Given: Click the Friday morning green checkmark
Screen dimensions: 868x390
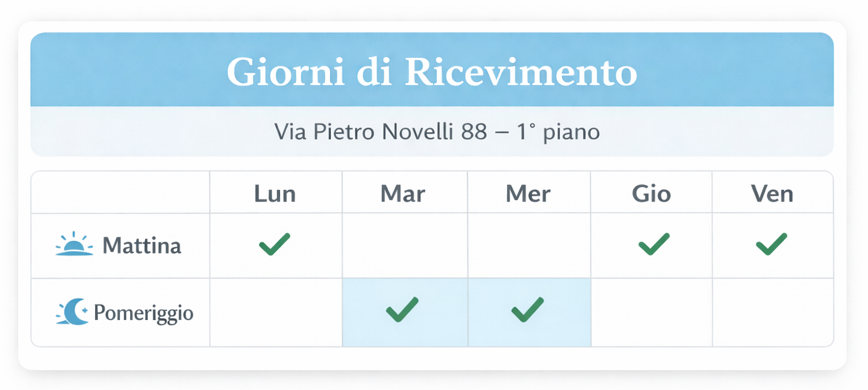Looking at the screenshot, I should 771,244.
